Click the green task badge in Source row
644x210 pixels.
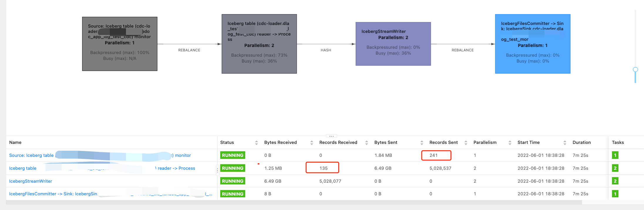click(615, 155)
